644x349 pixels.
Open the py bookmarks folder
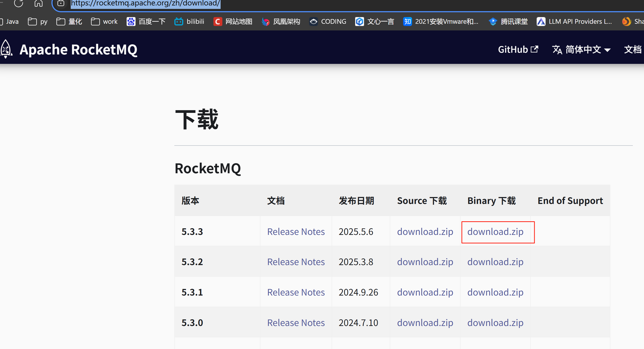[x=38, y=22]
